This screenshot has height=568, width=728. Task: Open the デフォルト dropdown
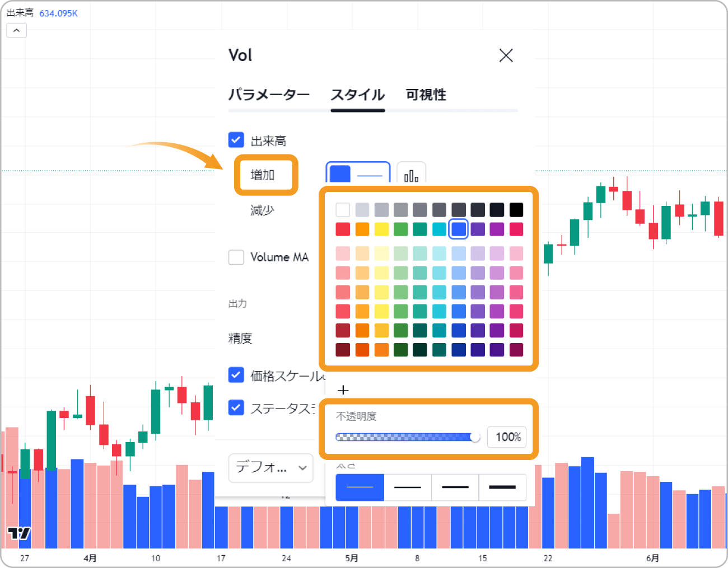pos(271,467)
